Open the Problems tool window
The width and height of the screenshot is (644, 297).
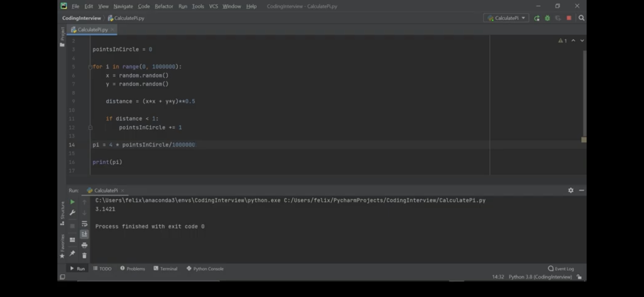(133, 268)
